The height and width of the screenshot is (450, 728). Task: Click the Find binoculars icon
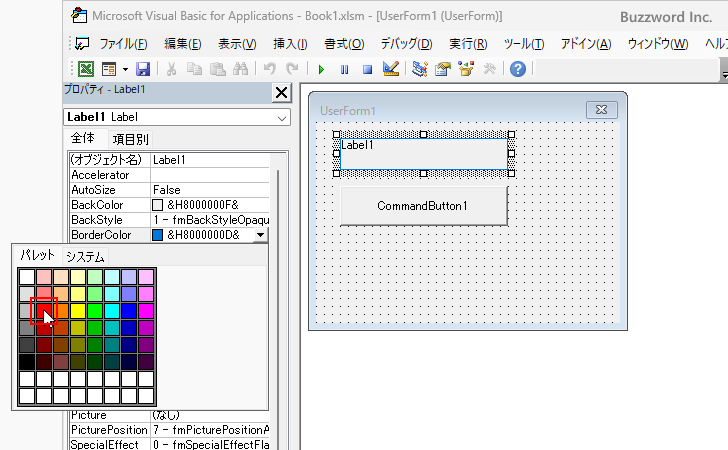click(x=240, y=69)
